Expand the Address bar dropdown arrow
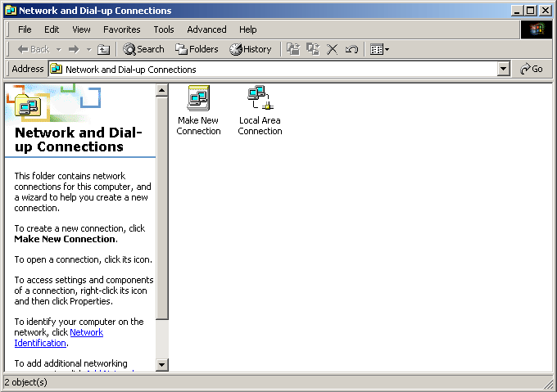This screenshot has width=557, height=392. click(504, 70)
